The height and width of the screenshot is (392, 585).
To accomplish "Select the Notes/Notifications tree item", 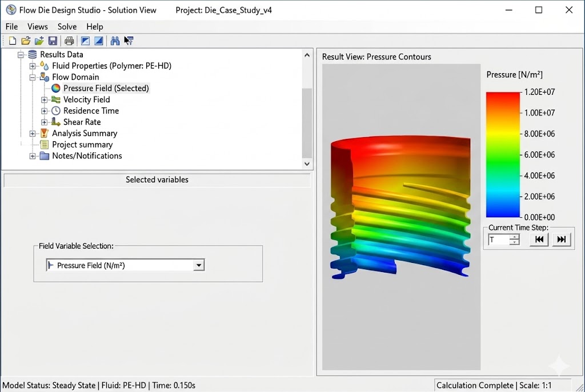I will tap(87, 155).
